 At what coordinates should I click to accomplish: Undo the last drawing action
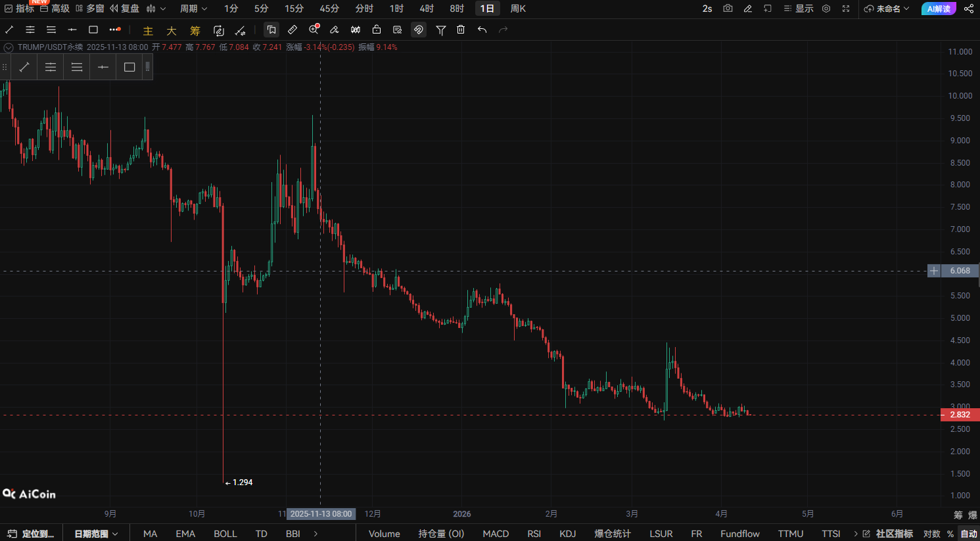pos(482,30)
